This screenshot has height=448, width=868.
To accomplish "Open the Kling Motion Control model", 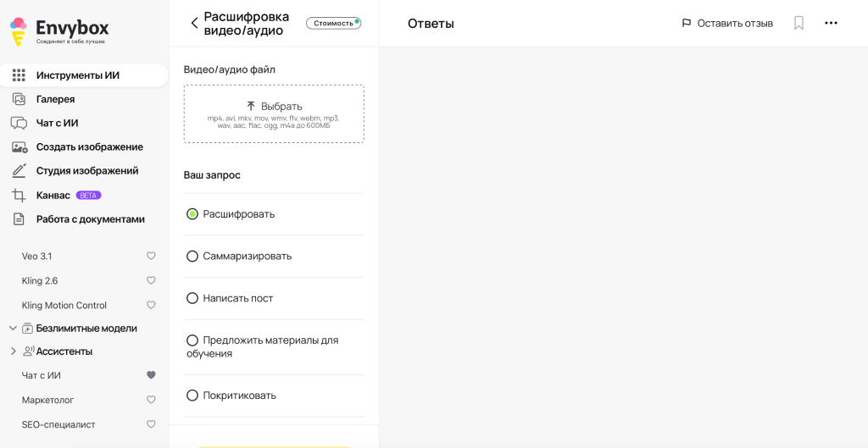I will 64,306.
